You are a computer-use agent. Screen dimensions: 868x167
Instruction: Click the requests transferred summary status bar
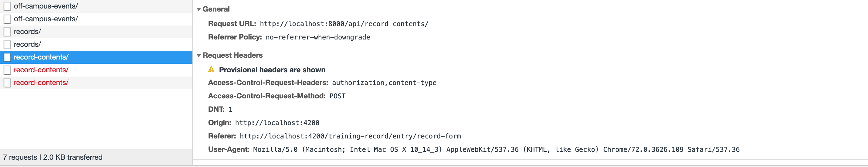53,157
